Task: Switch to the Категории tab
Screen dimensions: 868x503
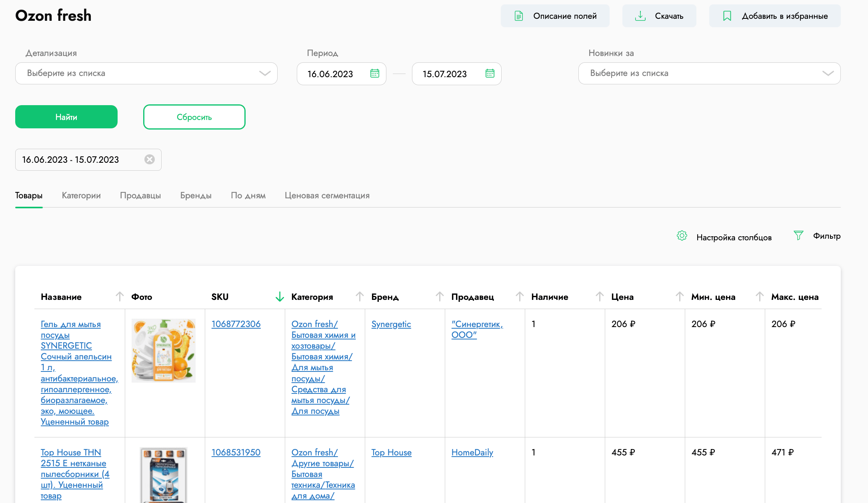Action: point(81,196)
